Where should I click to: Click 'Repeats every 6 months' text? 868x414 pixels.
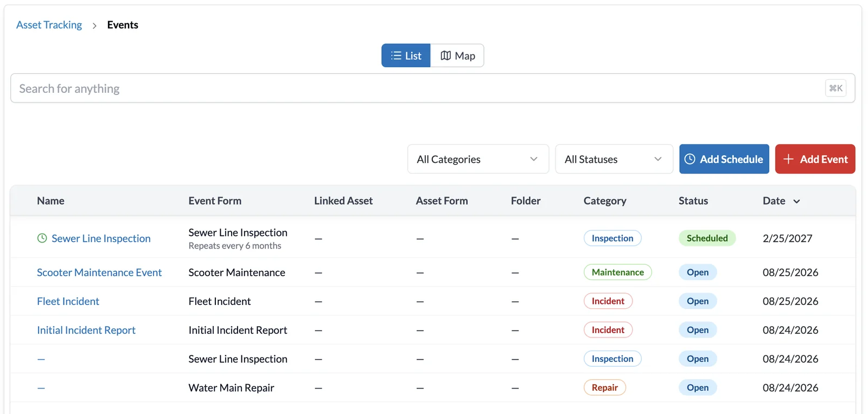(x=235, y=246)
